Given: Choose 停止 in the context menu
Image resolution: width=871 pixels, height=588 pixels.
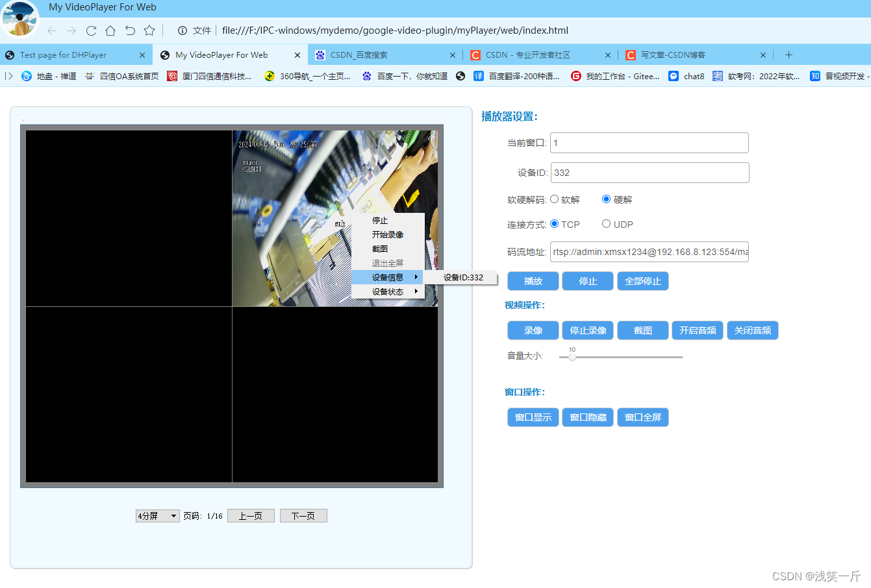Looking at the screenshot, I should coord(388,221).
